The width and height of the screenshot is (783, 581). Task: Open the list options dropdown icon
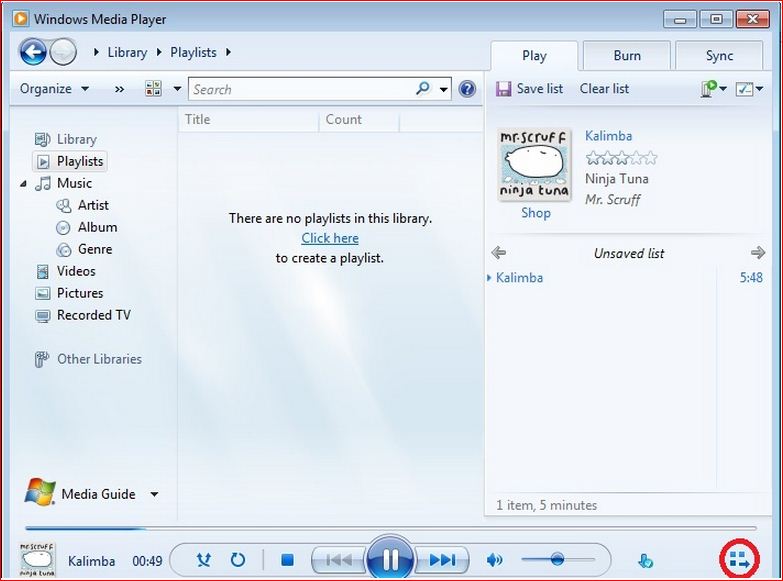(x=713, y=89)
